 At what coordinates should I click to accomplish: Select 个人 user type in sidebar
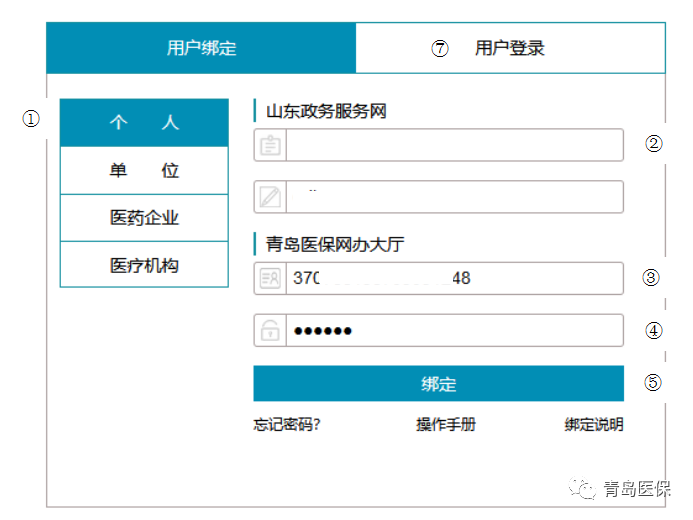144,123
